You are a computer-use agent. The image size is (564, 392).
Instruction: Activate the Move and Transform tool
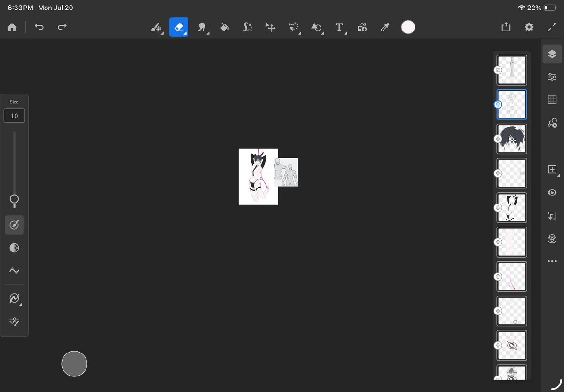[270, 27]
